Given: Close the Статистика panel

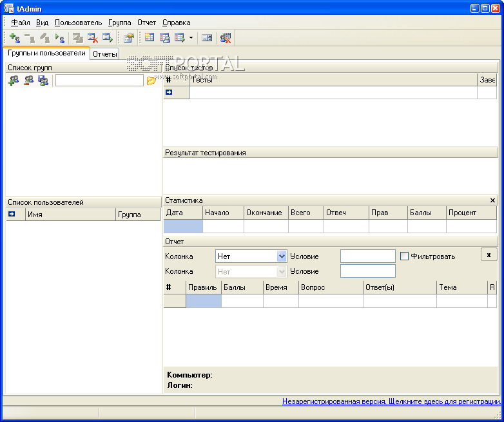Looking at the screenshot, I should click(492, 200).
